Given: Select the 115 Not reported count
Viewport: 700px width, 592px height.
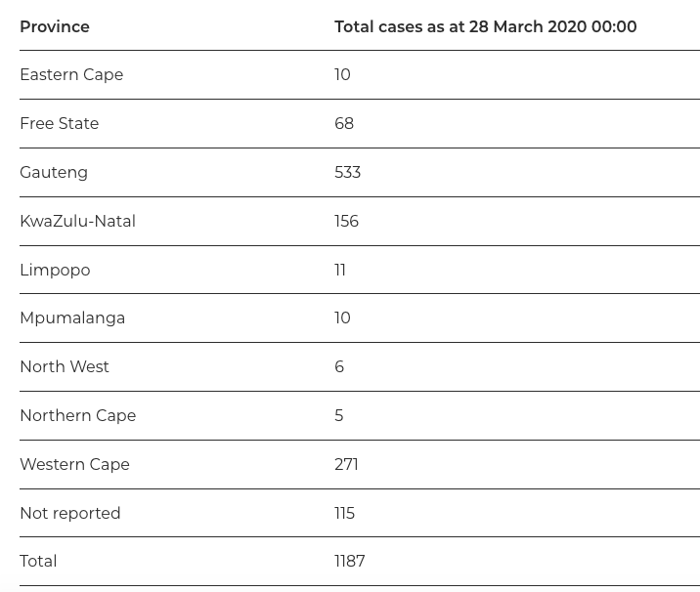Looking at the screenshot, I should (x=344, y=514).
